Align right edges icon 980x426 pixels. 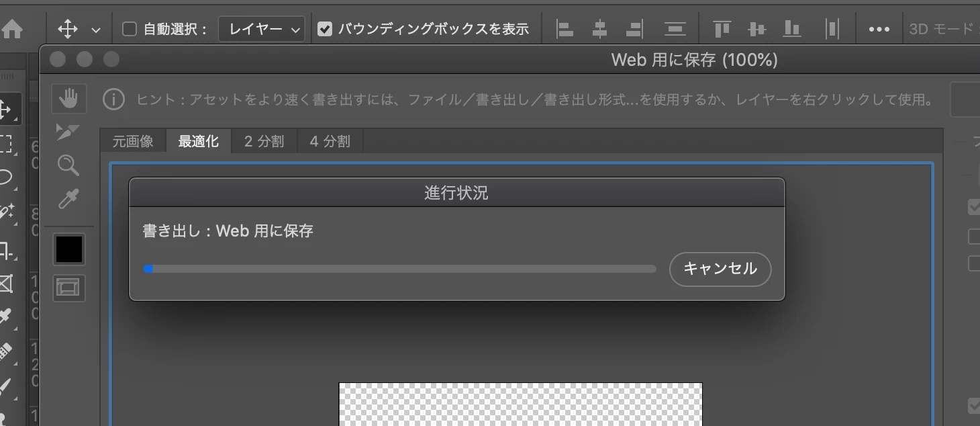pyautogui.click(x=634, y=30)
